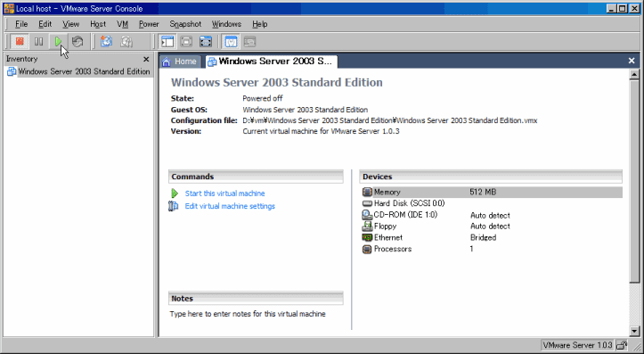Click the Powered off state text
The width and height of the screenshot is (644, 354).
tap(263, 99)
